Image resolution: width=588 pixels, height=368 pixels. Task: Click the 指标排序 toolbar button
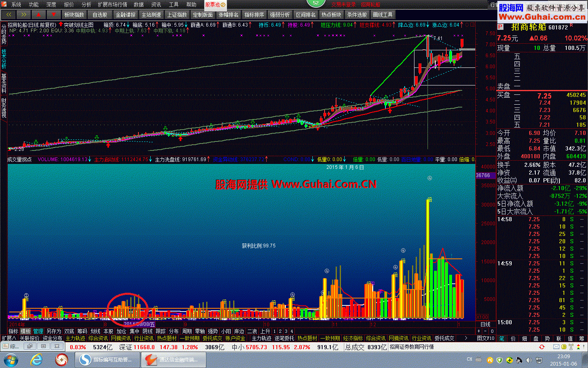pos(254,15)
